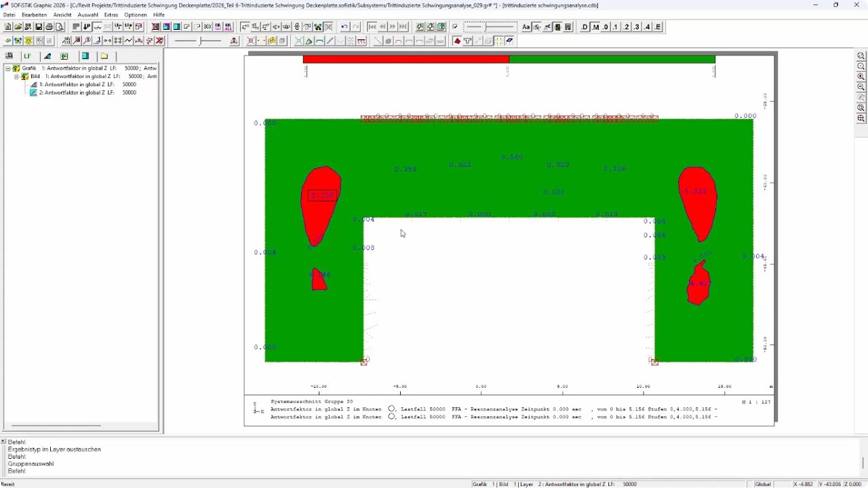The height and width of the screenshot is (488, 868).
Task: Click the 'T' filter icon in second toolbar
Action: click(467, 41)
